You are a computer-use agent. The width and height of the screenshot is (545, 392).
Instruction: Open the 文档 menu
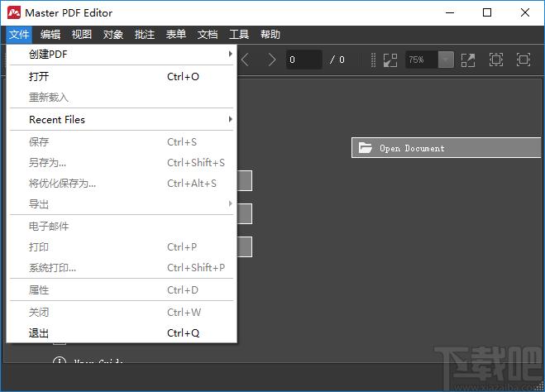pos(208,35)
